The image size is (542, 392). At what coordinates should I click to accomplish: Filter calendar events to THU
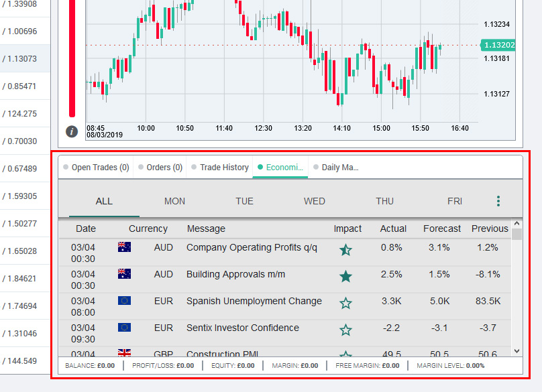click(385, 201)
